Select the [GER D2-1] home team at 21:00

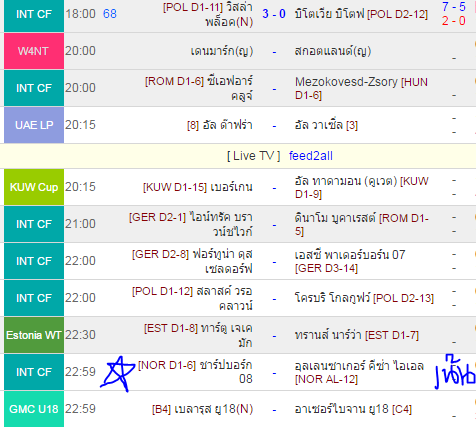pos(191,224)
